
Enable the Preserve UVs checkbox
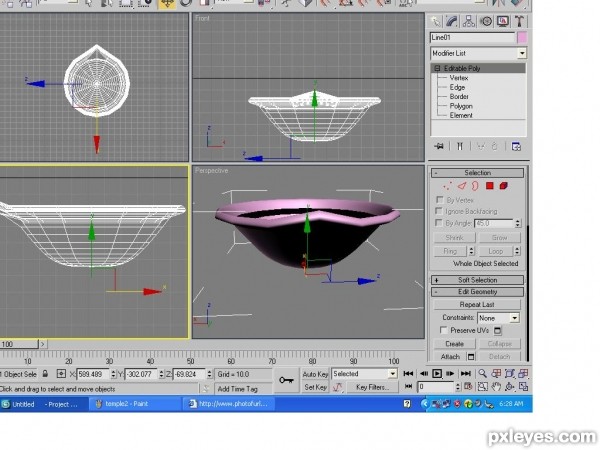coord(443,330)
